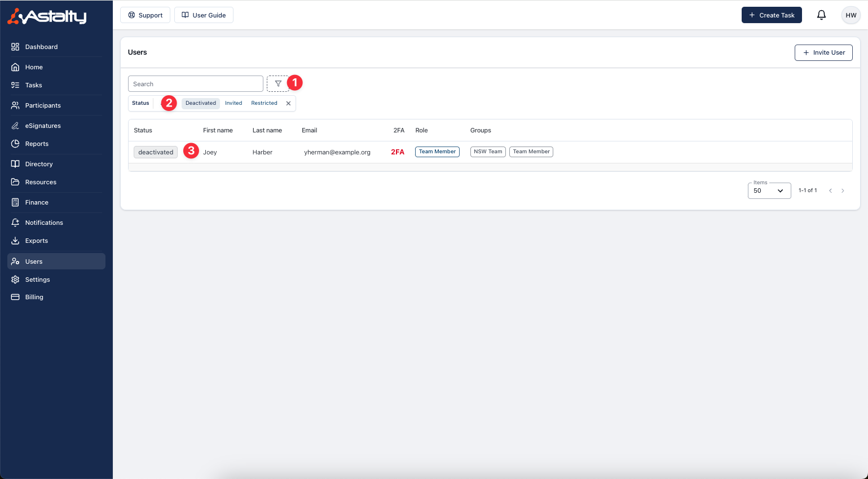The width and height of the screenshot is (868, 479).
Task: Toggle the Deactivated status filter
Action: [x=201, y=103]
